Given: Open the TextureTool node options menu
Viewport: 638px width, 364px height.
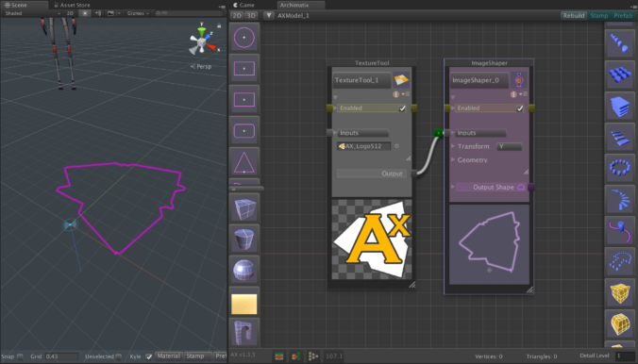Looking at the screenshot, I should [405, 94].
